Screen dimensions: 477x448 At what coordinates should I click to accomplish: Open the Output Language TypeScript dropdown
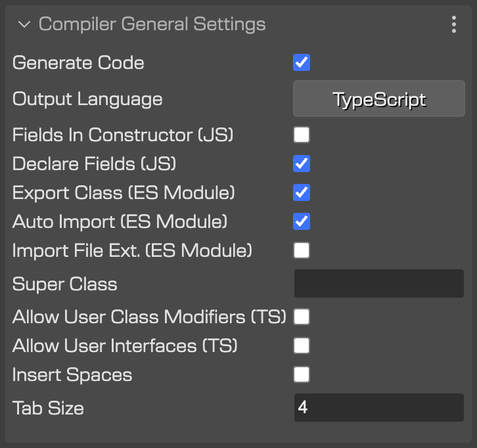pyautogui.click(x=378, y=99)
